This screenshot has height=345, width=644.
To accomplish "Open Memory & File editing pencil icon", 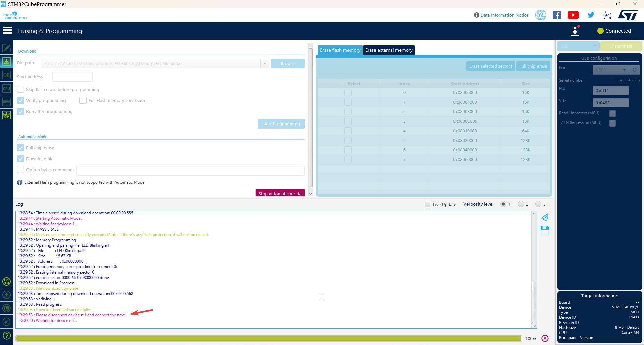I will [x=7, y=48].
